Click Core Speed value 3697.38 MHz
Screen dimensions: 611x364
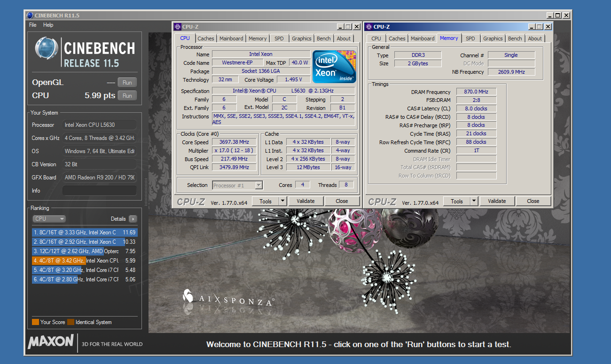click(234, 142)
